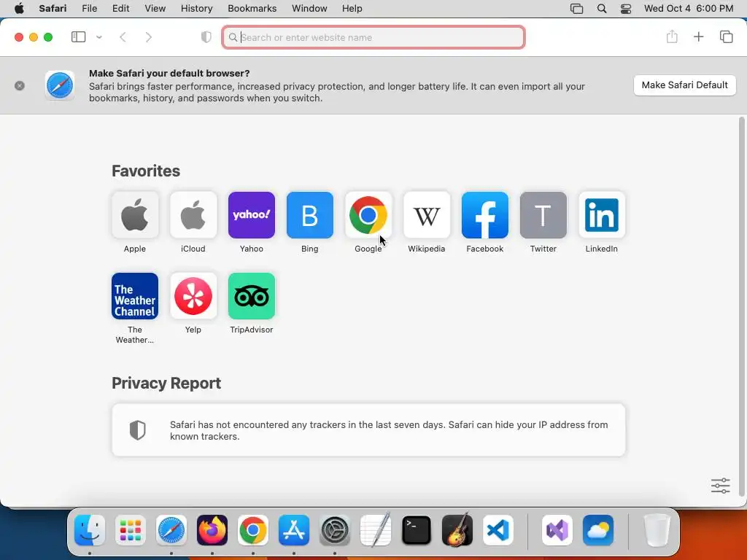
Task: Open the Facebook favorite
Action: (x=485, y=215)
